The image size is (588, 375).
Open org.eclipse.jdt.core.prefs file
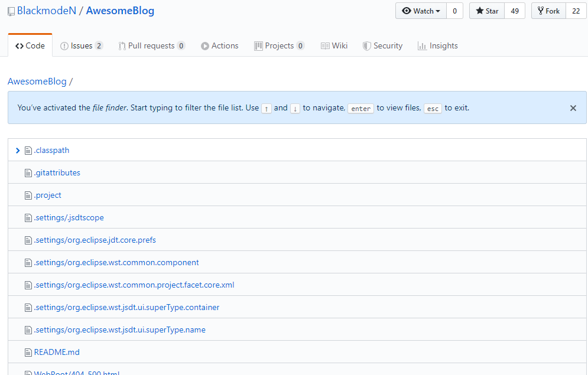[x=95, y=240]
